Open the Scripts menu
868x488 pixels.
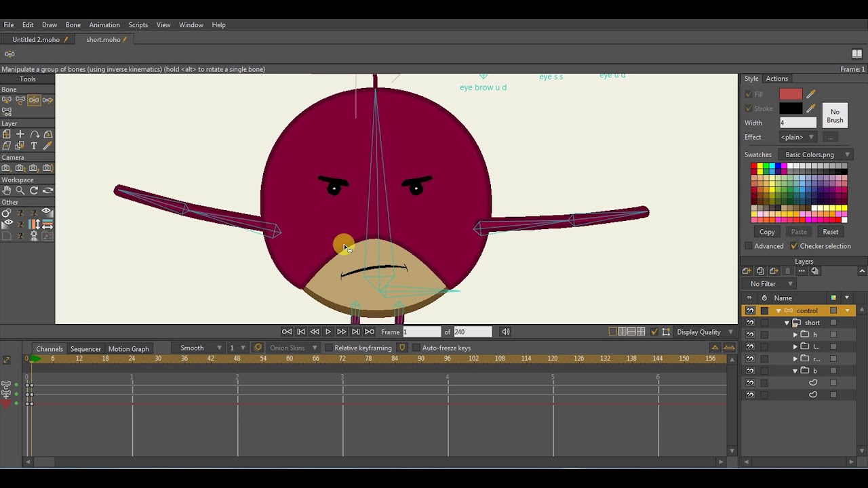[138, 25]
